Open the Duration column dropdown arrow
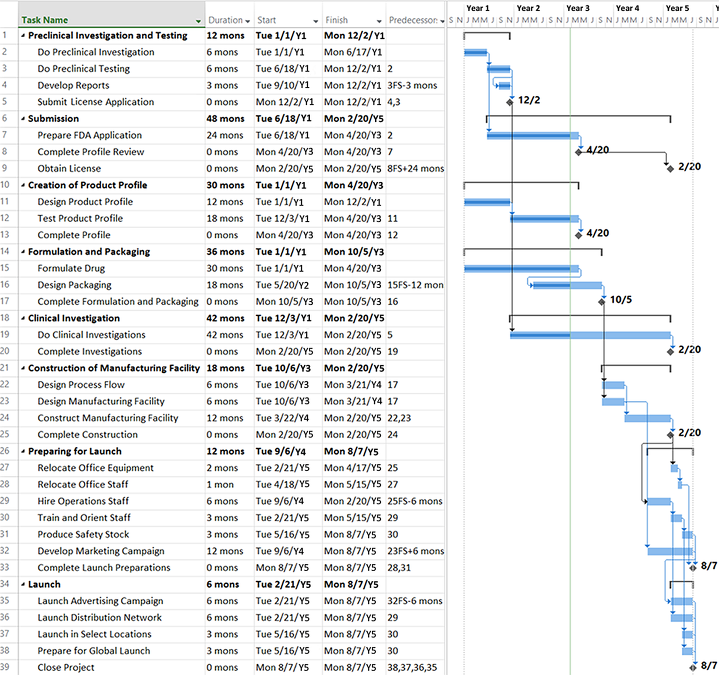 (248, 20)
